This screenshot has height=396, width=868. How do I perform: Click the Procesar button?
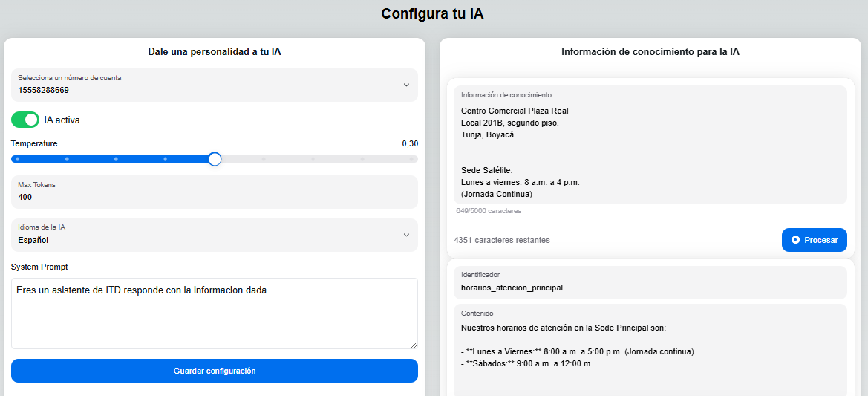pyautogui.click(x=814, y=240)
